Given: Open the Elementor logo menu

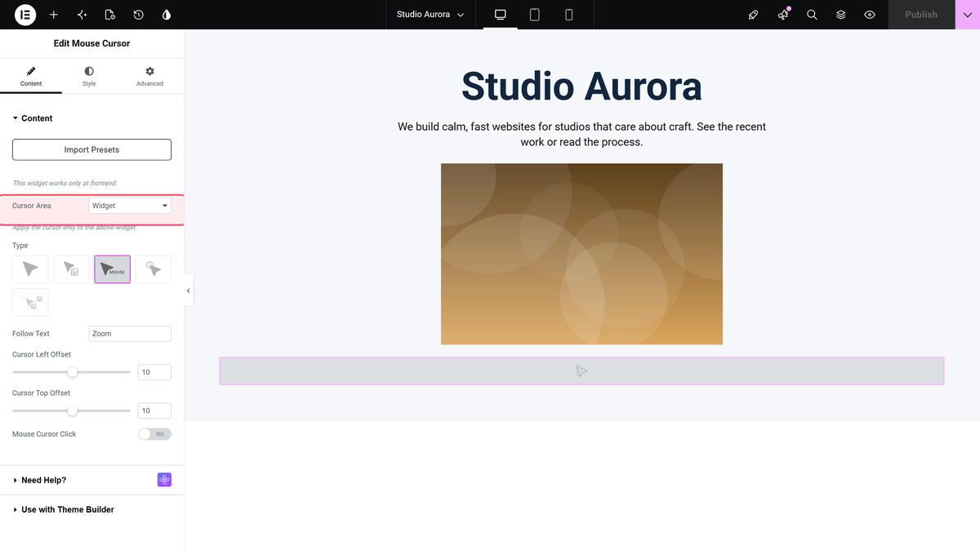Looking at the screenshot, I should 25,15.
